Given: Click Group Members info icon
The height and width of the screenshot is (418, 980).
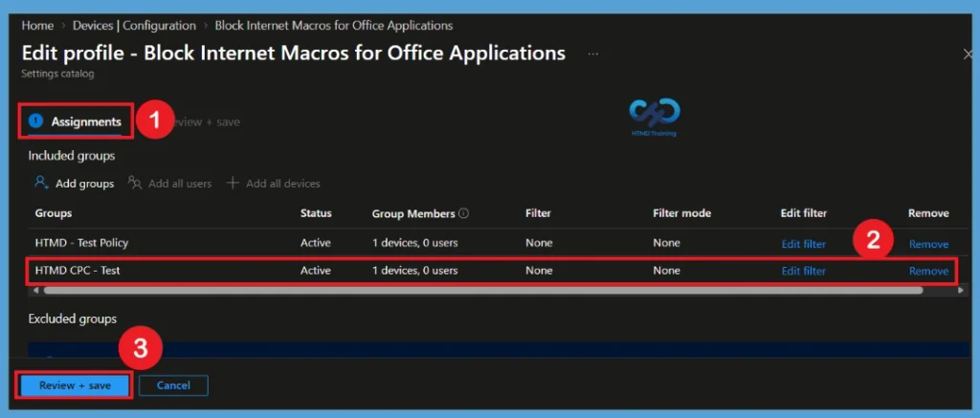Looking at the screenshot, I should pos(464,213).
